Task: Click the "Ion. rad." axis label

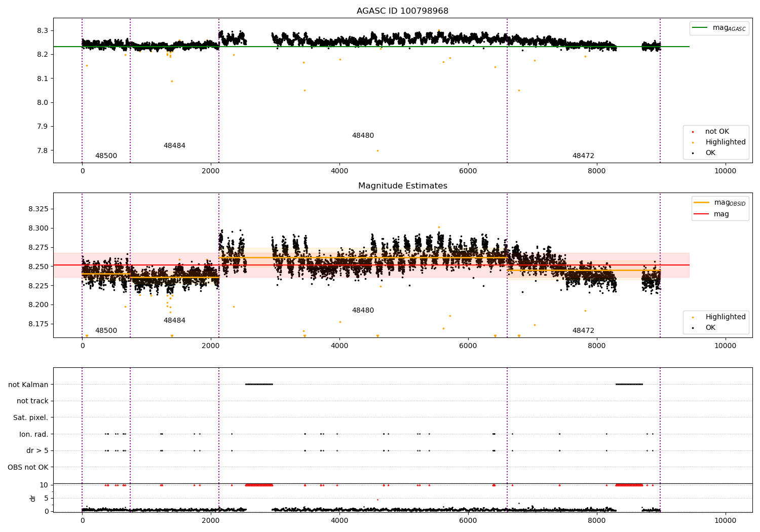Action: tap(34, 434)
